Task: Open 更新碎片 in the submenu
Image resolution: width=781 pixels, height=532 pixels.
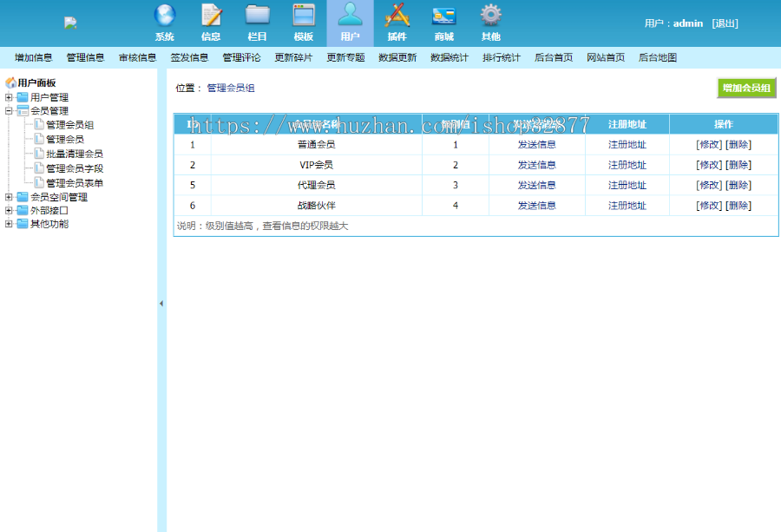Action: tap(293, 58)
